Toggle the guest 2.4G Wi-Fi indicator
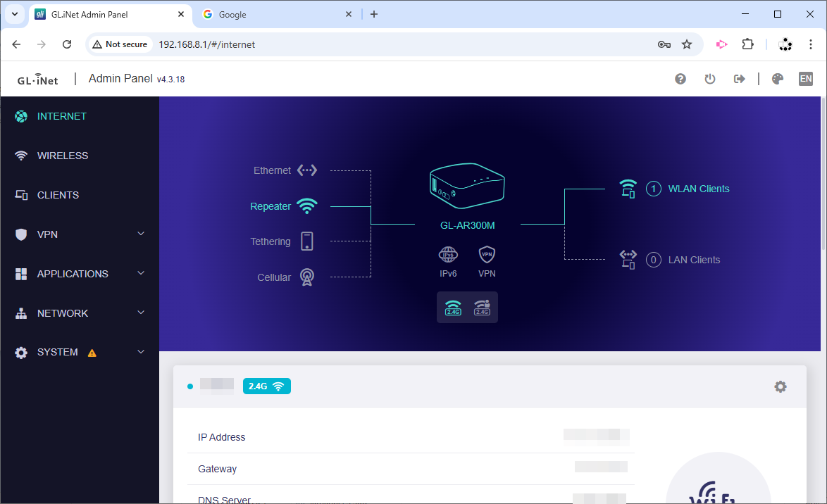 (482, 308)
